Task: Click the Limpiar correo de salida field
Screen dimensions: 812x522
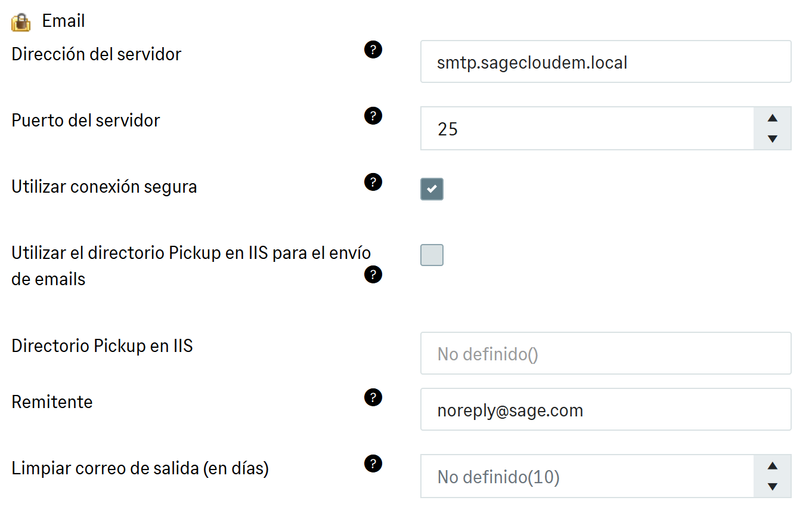Action: pos(587,477)
